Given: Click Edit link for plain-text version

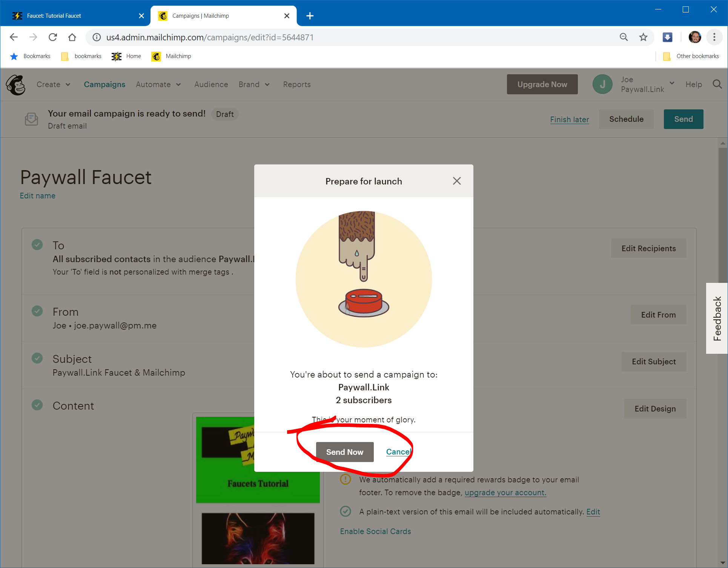Looking at the screenshot, I should [x=593, y=512].
